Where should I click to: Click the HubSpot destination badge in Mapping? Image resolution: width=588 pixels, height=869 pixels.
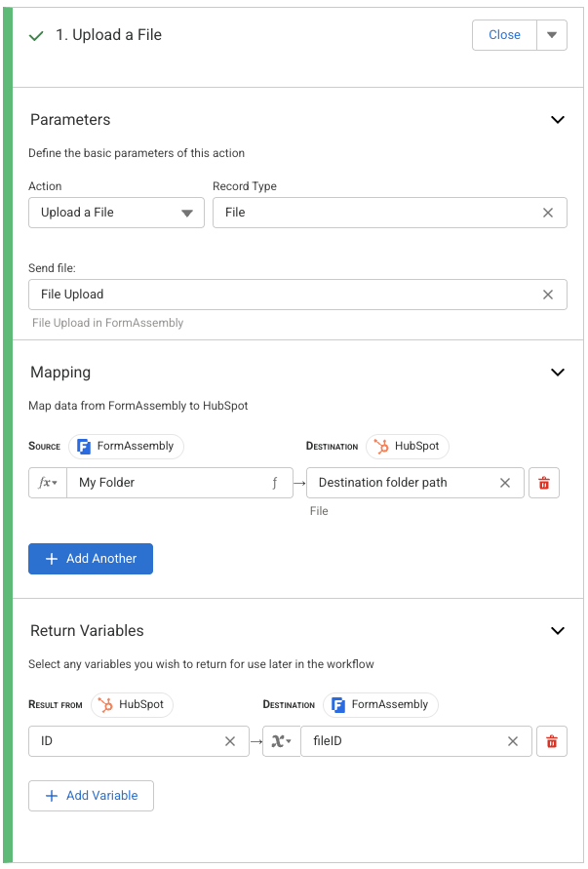408,446
